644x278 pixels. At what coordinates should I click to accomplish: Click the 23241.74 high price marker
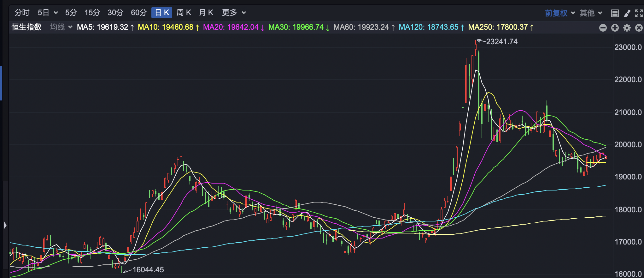pos(501,42)
